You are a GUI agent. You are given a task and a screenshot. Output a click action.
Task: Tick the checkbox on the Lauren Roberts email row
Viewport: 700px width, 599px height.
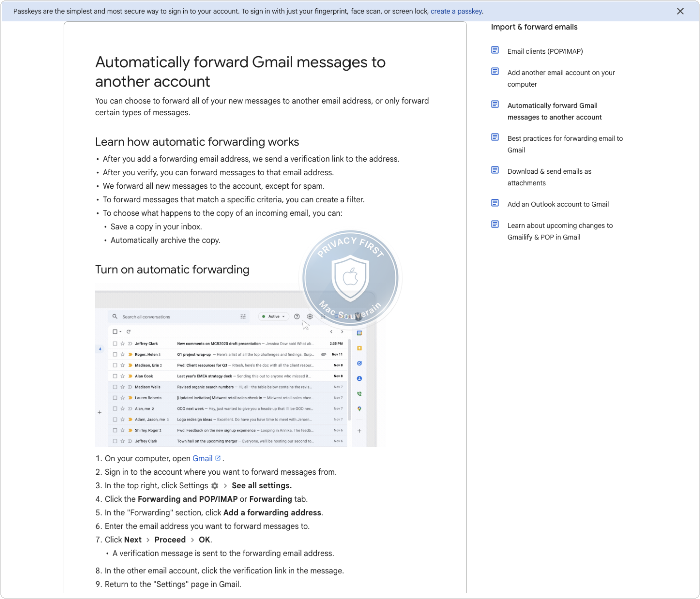(x=115, y=398)
